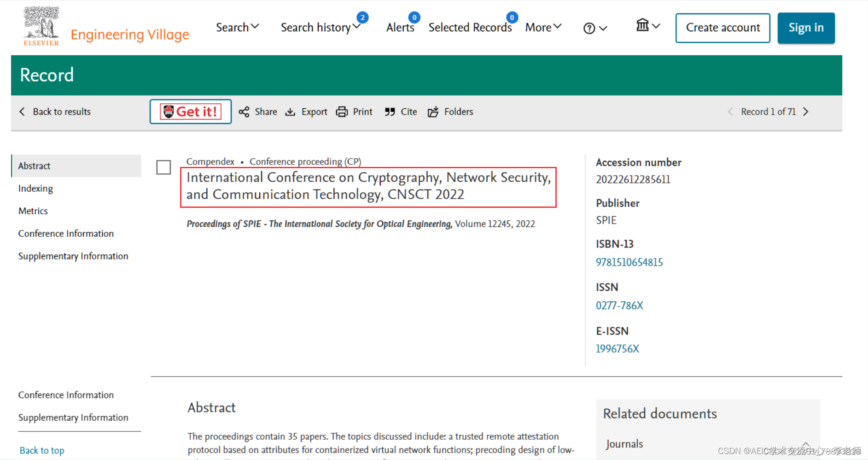Click the Create account button

pos(723,28)
